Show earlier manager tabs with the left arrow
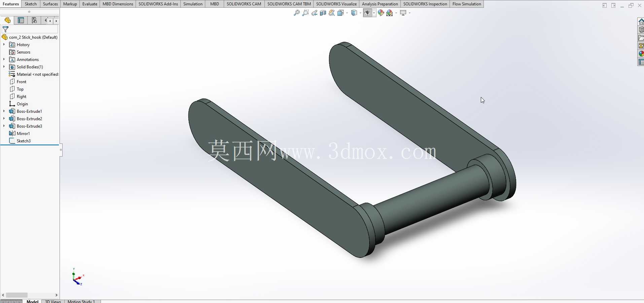 pos(50,21)
